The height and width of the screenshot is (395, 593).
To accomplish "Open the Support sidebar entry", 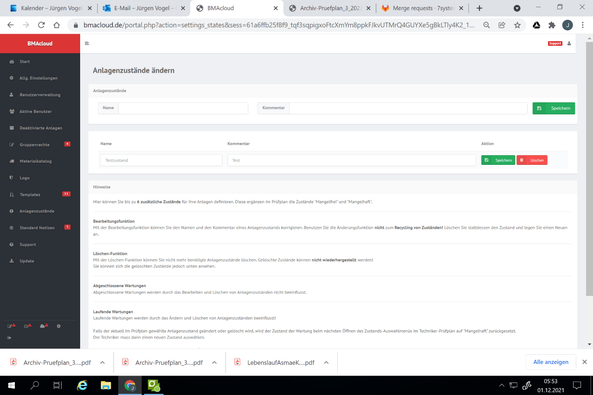I will pos(28,244).
